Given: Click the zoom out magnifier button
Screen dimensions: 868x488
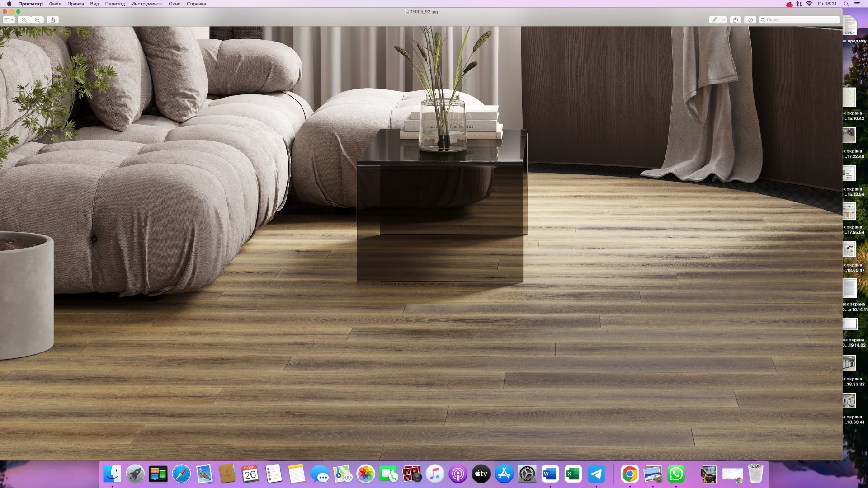Looking at the screenshot, I should pyautogui.click(x=24, y=20).
